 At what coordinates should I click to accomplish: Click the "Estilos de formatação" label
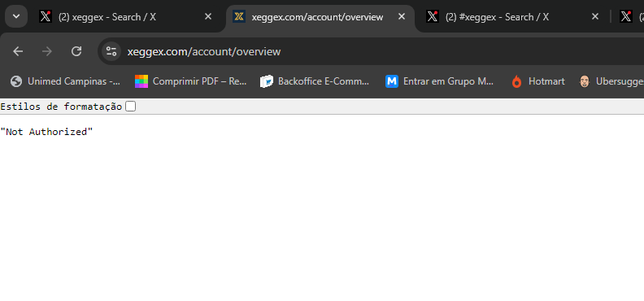point(61,107)
